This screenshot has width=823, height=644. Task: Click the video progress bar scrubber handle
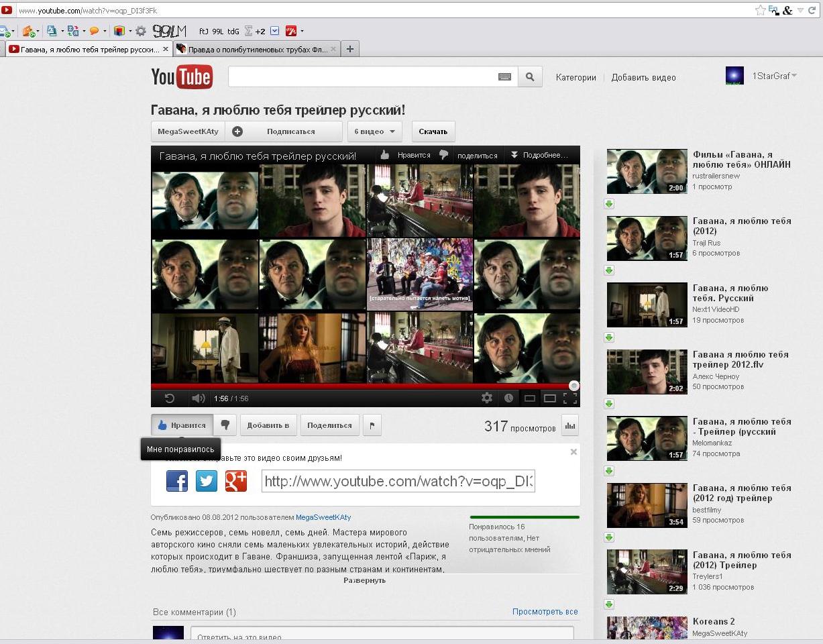coord(573,386)
